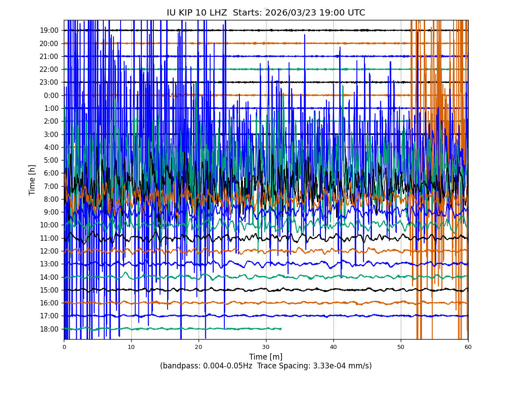
Task: Select the 0:00 hour tick label
Action: click(x=51, y=95)
